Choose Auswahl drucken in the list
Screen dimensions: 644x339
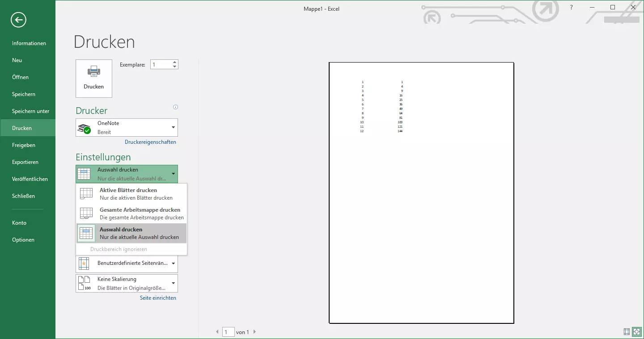tap(131, 233)
